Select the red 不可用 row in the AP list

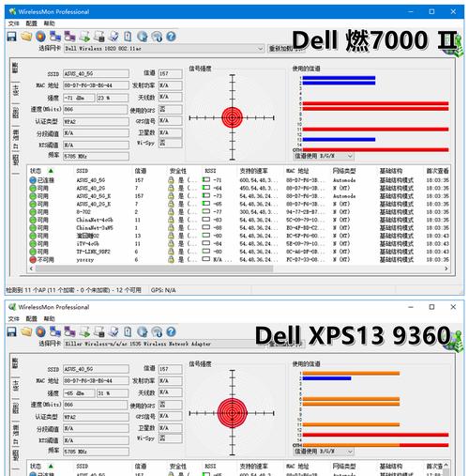coord(239,259)
